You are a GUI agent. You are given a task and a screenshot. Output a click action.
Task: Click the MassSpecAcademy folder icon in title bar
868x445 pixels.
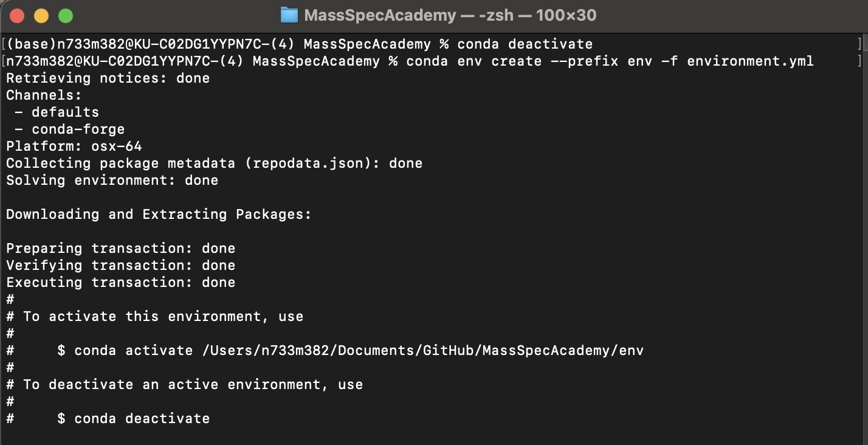[x=289, y=15]
